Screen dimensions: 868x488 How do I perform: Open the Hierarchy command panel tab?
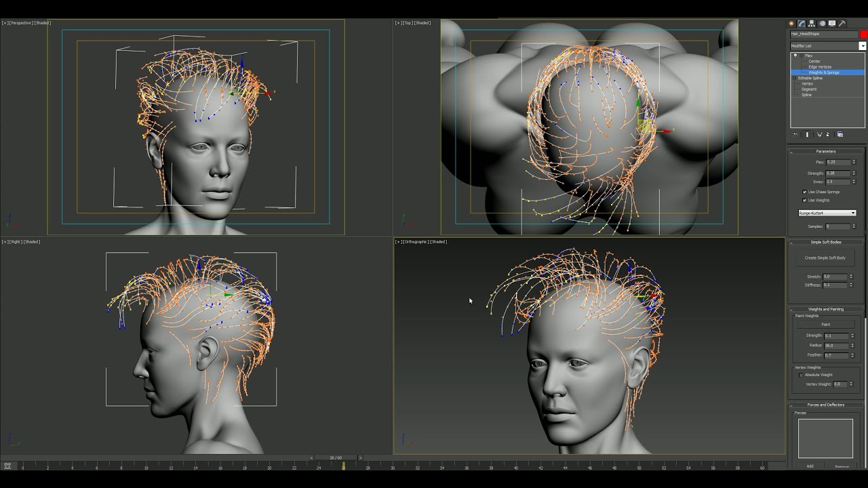point(812,23)
